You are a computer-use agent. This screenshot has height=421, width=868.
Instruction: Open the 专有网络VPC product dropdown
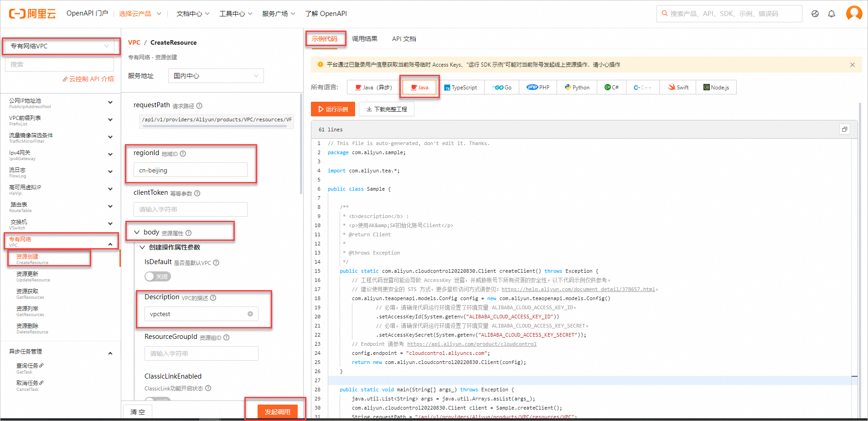click(61, 46)
